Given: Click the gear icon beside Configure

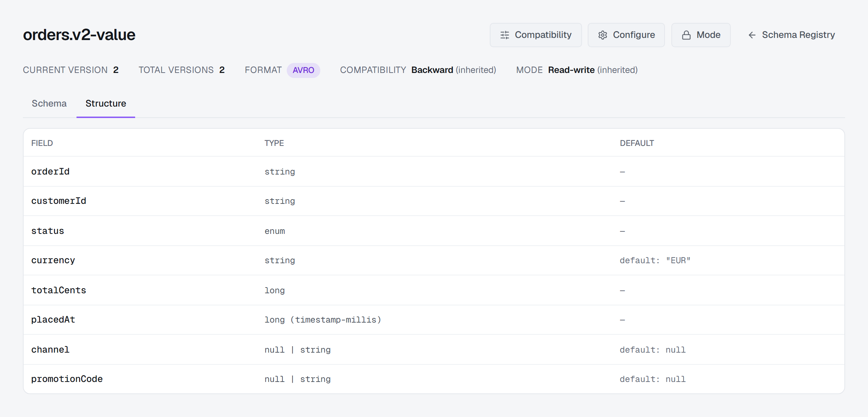Looking at the screenshot, I should 603,35.
